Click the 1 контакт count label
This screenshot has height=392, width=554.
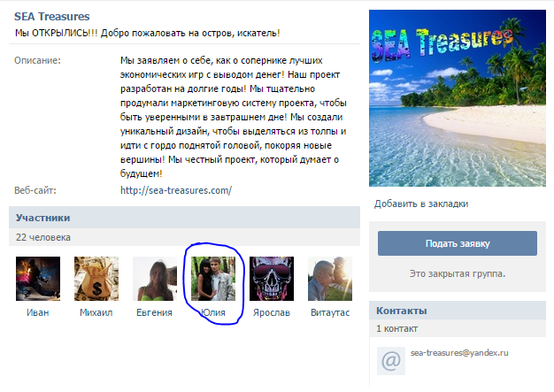pyautogui.click(x=396, y=329)
